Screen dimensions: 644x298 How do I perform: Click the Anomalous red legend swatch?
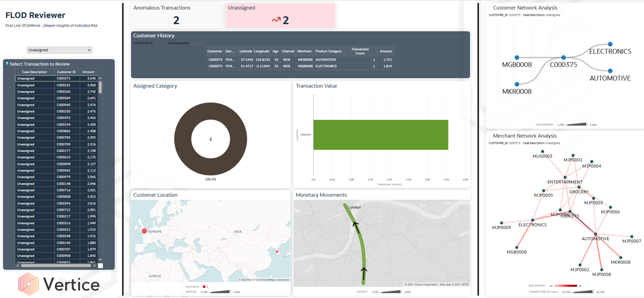[x=204, y=287]
